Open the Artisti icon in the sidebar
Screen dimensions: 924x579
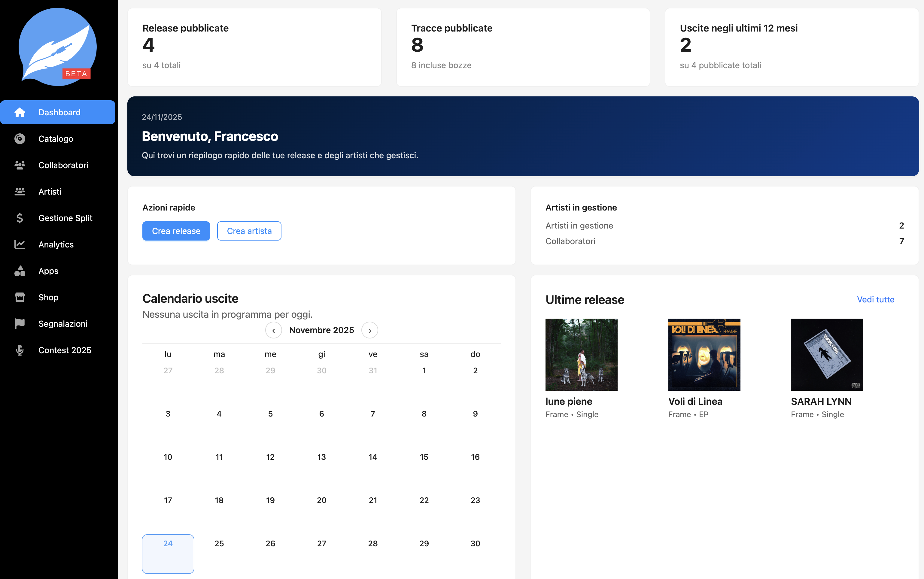[20, 192]
